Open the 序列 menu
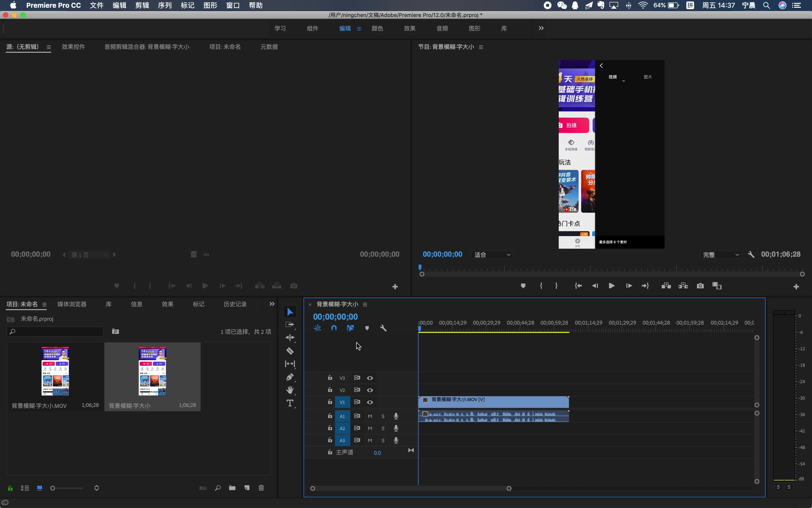 pyautogui.click(x=165, y=5)
